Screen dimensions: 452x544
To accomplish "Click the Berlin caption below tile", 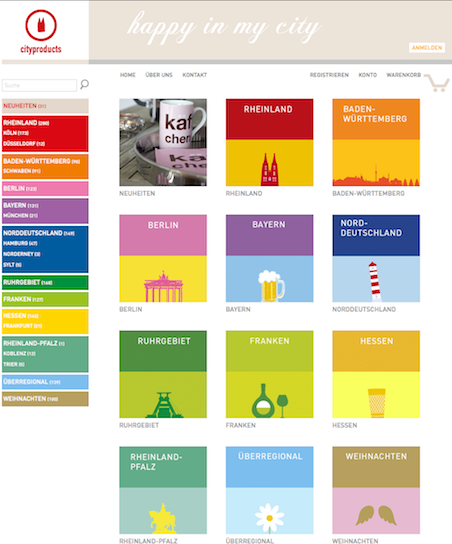I will tap(131, 309).
